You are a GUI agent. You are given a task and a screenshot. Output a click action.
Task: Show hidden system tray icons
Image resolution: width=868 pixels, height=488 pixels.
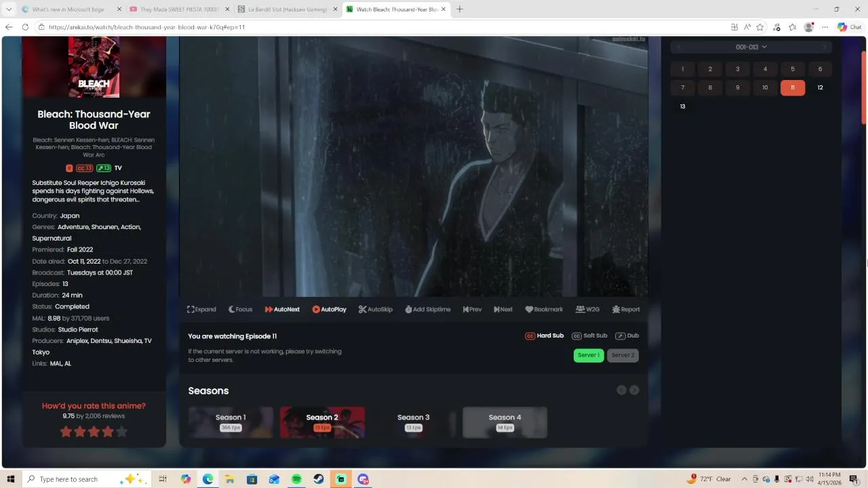point(744,479)
